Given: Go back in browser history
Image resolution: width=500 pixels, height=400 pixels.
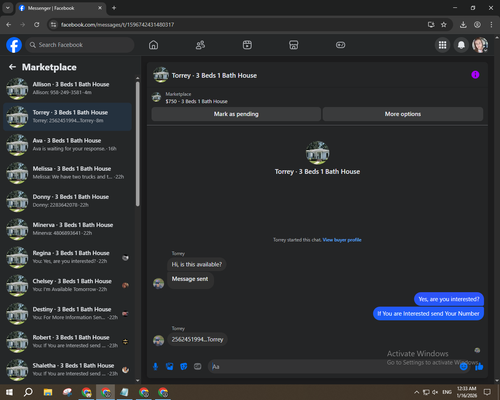Looking at the screenshot, I should point(9,25).
